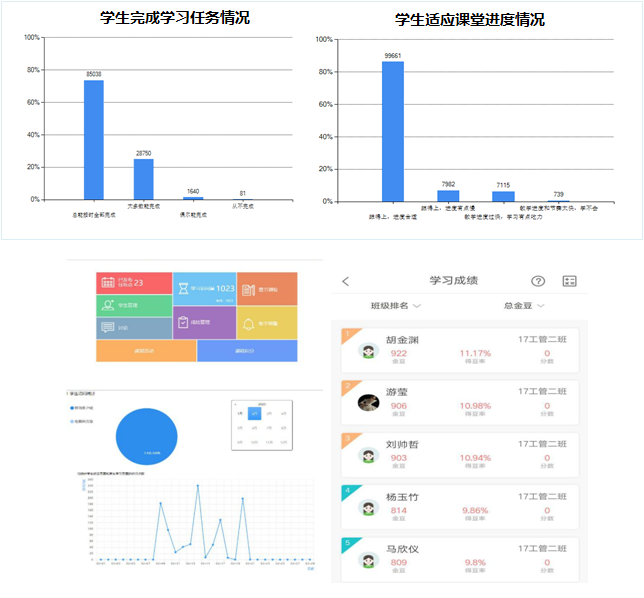Toggle the light-blue pie legend item
The height and width of the screenshot is (598, 644).
82,421
